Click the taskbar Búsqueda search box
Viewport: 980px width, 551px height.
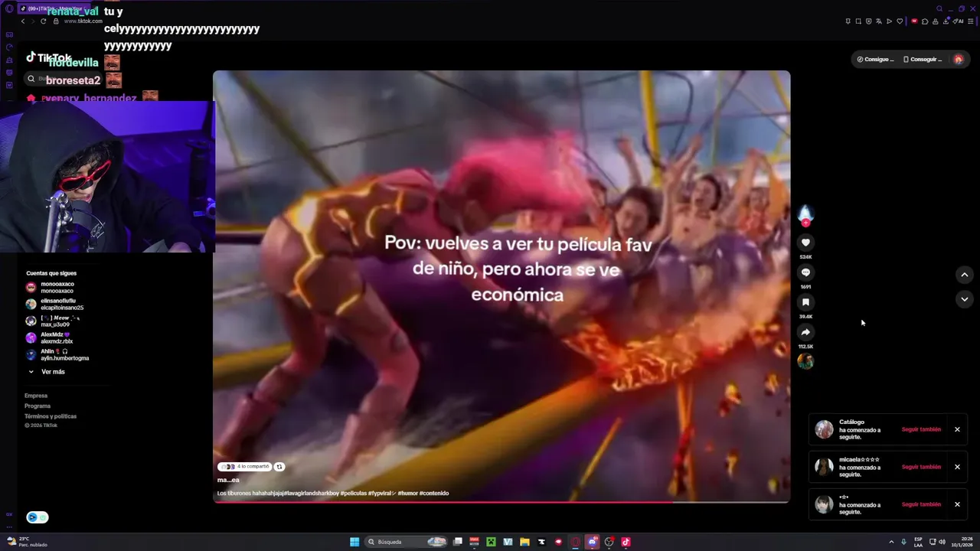point(406,542)
